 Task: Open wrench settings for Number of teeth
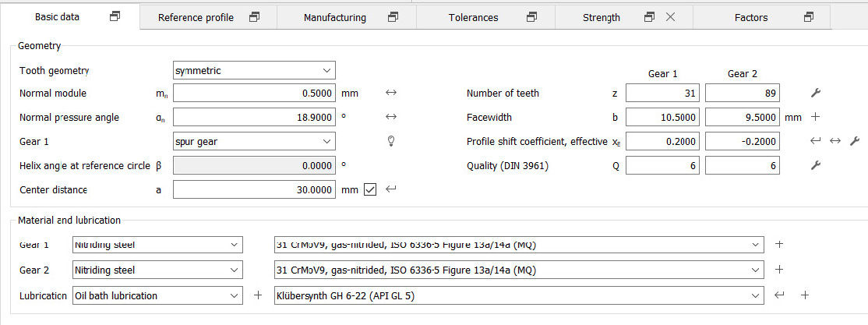816,93
